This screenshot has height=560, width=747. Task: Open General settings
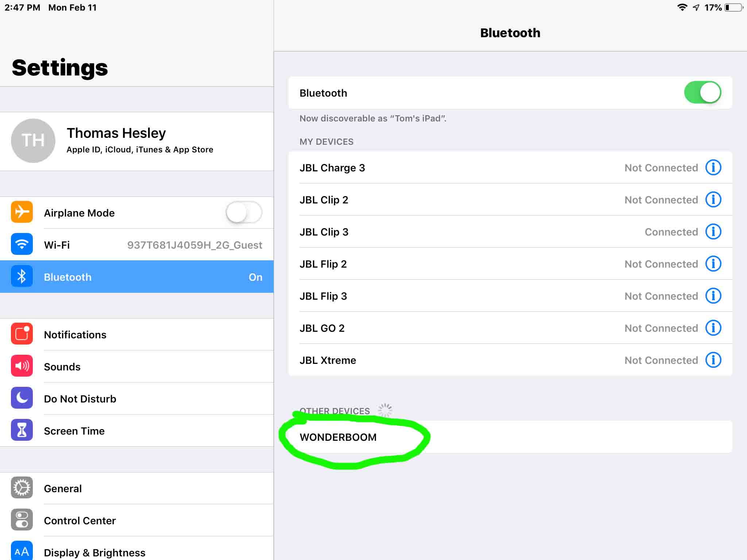[x=137, y=488]
